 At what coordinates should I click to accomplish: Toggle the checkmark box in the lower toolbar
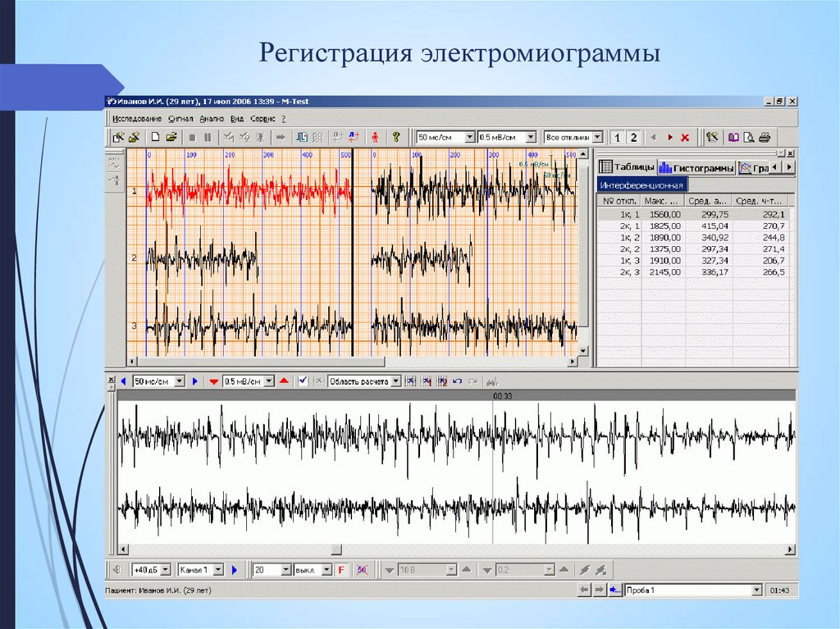tap(304, 381)
